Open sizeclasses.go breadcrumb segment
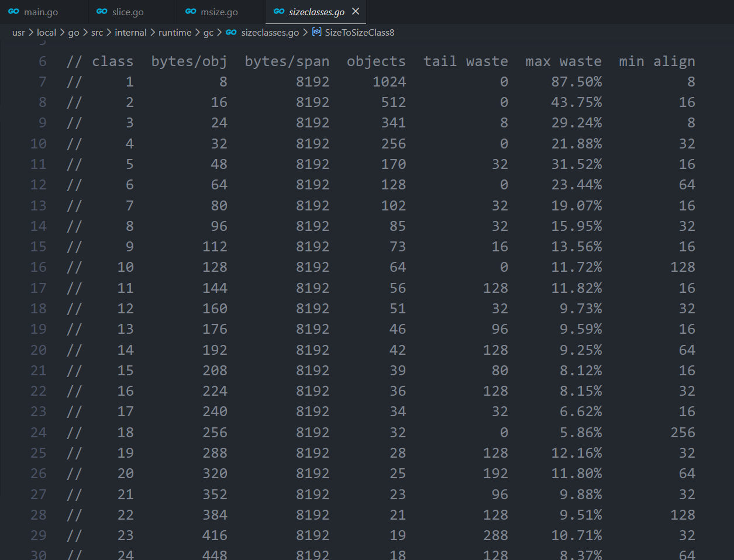Viewport: 734px width, 560px height. (270, 33)
